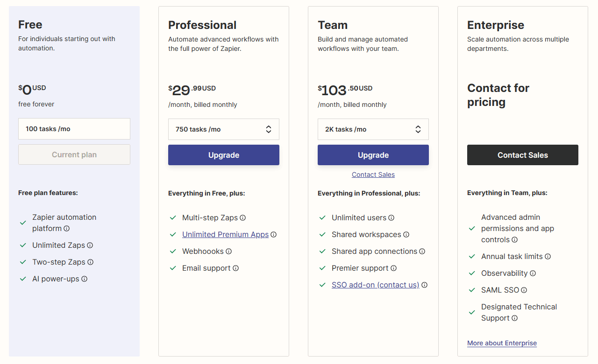
Task: Click the Enterprise plan heading
Action: click(496, 25)
